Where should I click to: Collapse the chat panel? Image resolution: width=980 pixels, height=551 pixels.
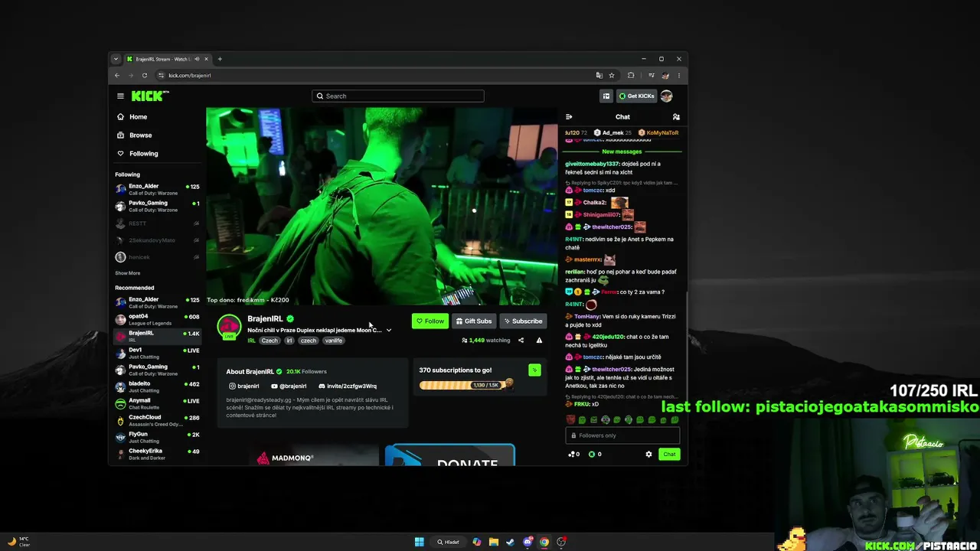click(569, 117)
